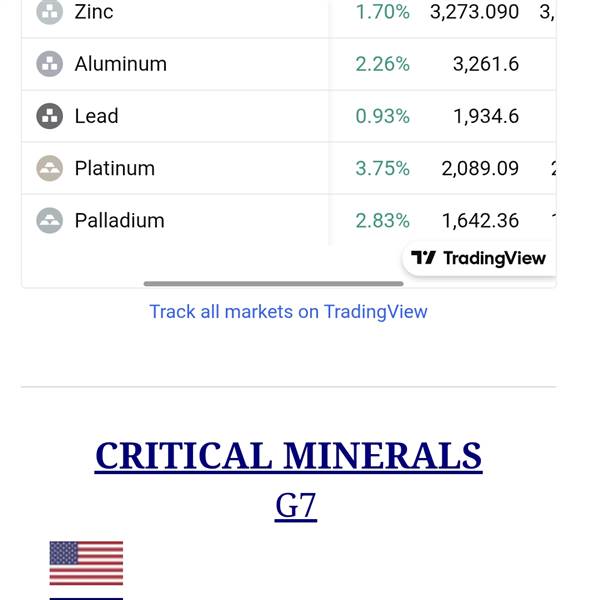Click the Aluminum commodity icon
The image size is (600, 600).
click(x=49, y=64)
